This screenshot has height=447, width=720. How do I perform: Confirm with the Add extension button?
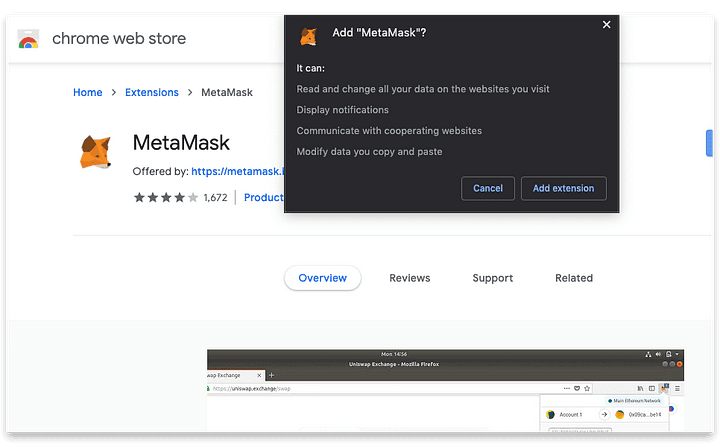(x=563, y=188)
